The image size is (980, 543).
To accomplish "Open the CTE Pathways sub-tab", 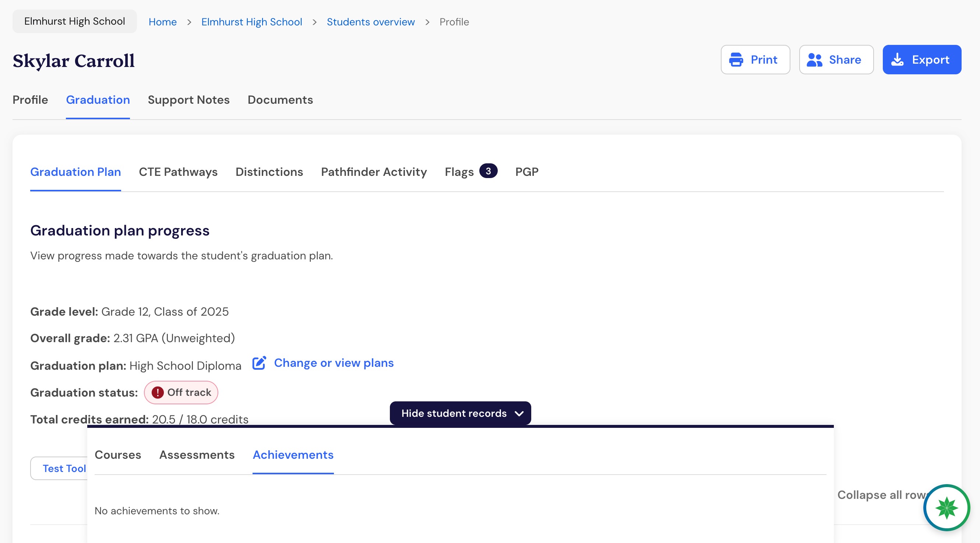I will coord(178,172).
